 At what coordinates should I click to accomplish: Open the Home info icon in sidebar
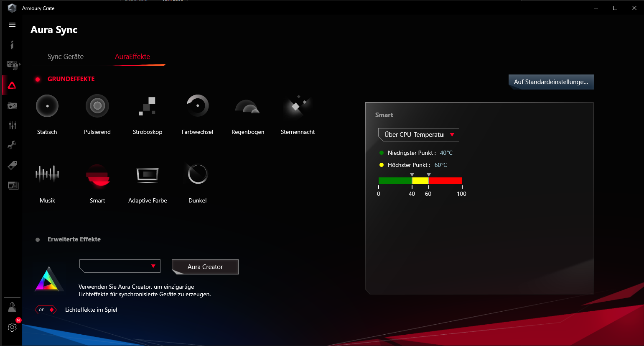[x=12, y=45]
